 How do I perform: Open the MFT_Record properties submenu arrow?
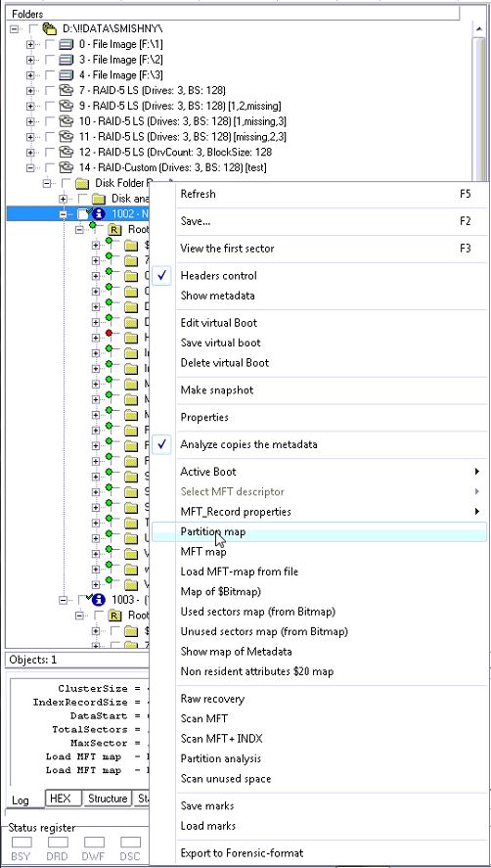point(476,512)
